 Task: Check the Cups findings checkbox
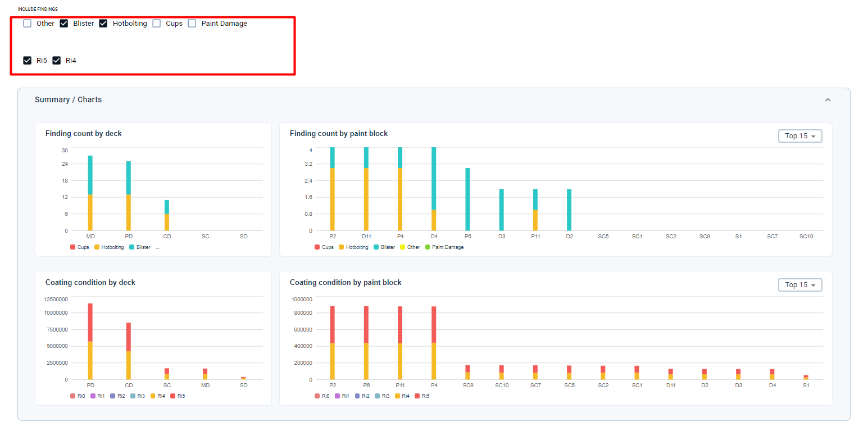tap(157, 24)
